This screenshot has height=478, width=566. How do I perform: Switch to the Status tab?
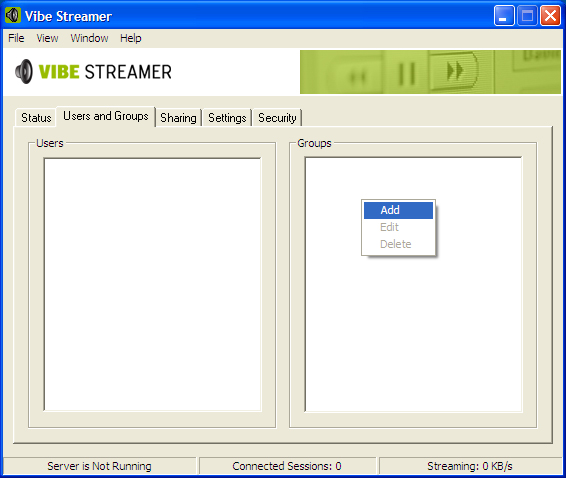36,118
